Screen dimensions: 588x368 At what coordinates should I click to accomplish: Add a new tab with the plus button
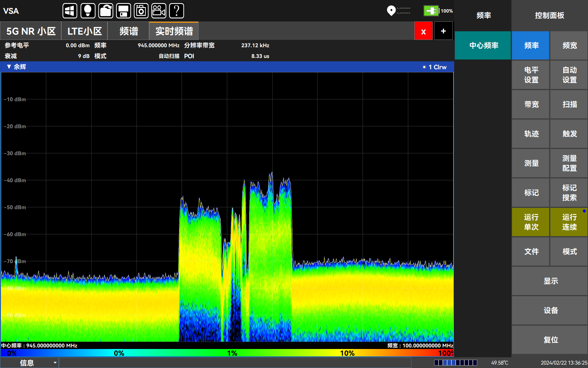pyautogui.click(x=443, y=31)
